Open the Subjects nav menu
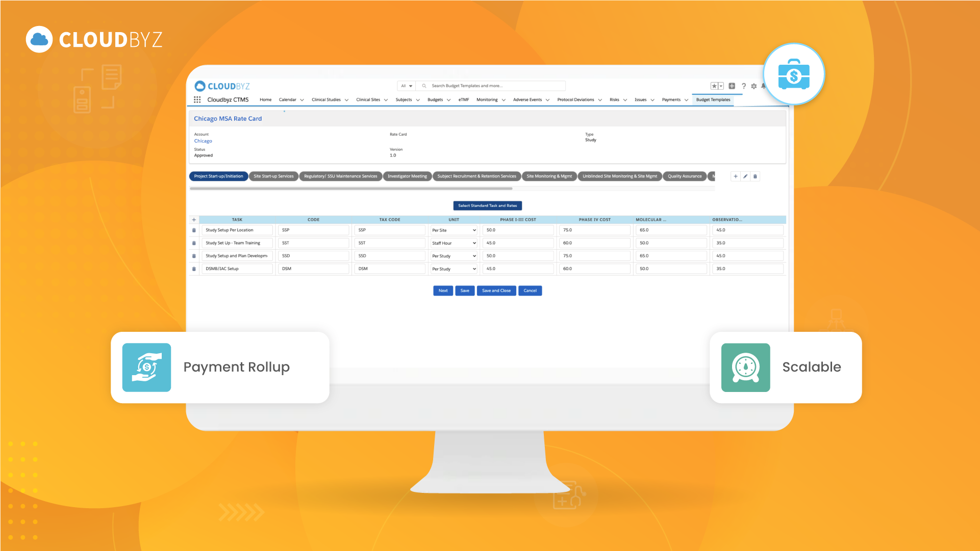The height and width of the screenshot is (551, 980). pos(408,100)
